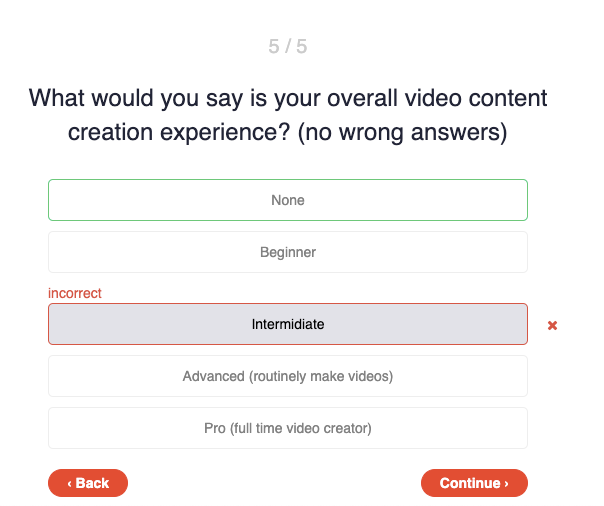604x506 pixels.
Task: Choose the Beginner answer
Action: (x=288, y=252)
